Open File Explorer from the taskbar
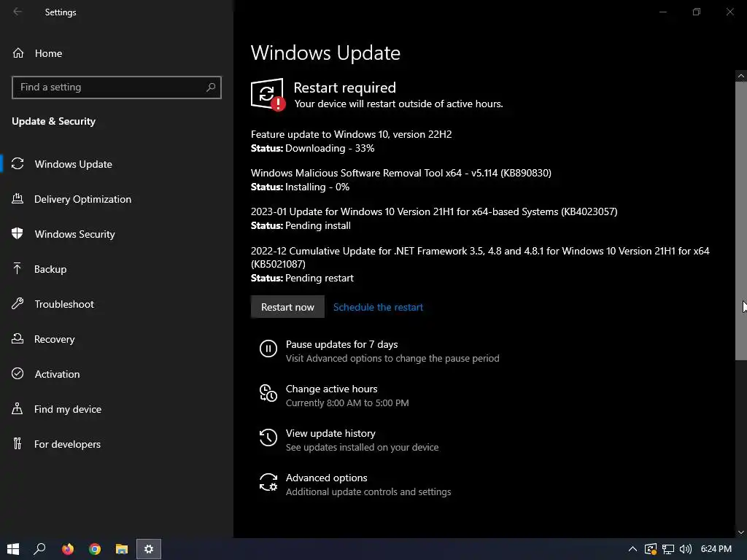747x560 pixels. click(x=122, y=549)
